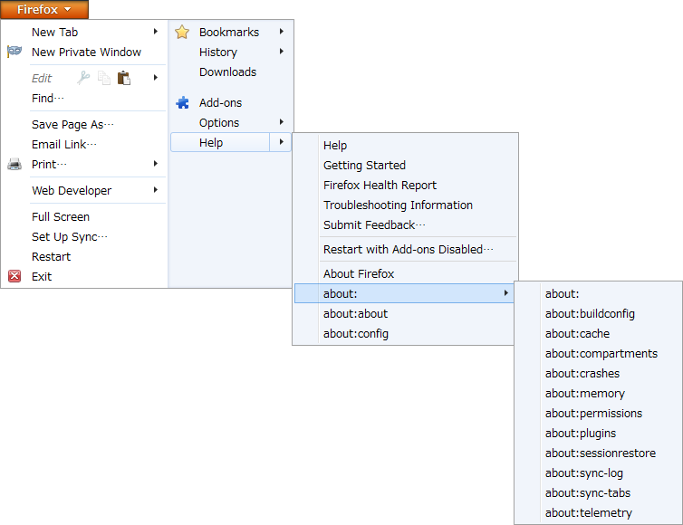Expand the Bookmarks submenu arrow

282,31
